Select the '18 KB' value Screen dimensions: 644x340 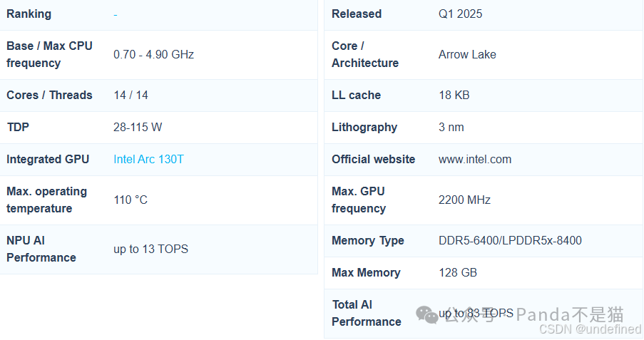pyautogui.click(x=454, y=96)
